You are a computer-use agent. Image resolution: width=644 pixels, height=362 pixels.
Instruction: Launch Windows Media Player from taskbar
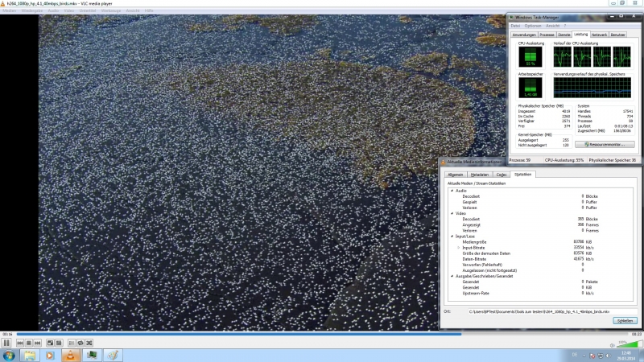coord(50,356)
